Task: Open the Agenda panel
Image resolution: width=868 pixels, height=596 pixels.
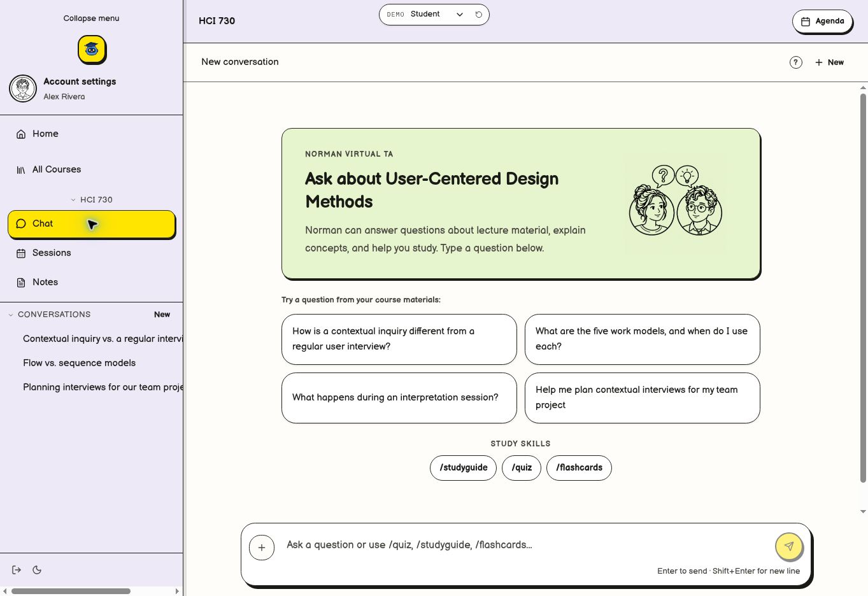Action: point(822,21)
